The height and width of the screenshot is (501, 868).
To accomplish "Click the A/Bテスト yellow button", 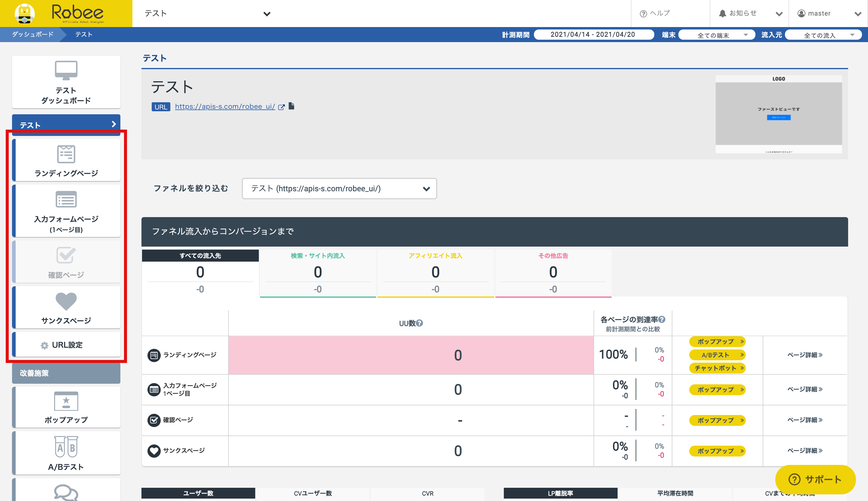I will (x=717, y=355).
